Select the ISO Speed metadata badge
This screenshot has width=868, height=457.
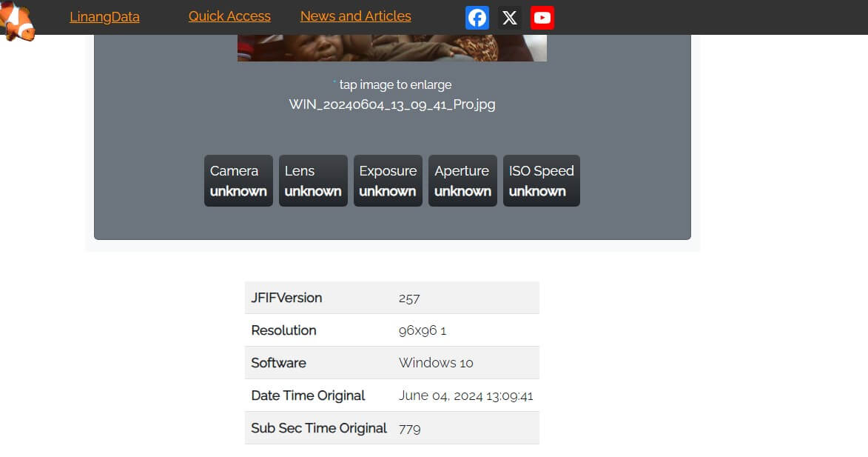pyautogui.click(x=541, y=181)
